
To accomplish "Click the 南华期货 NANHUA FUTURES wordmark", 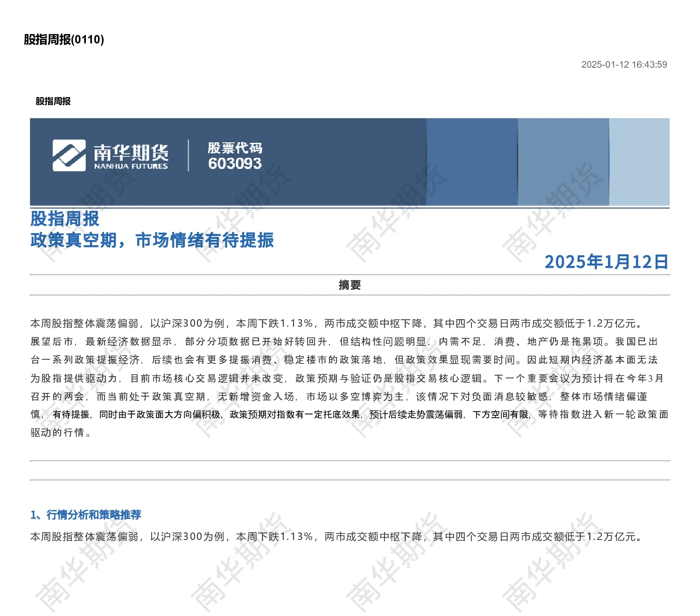I will click(131, 156).
